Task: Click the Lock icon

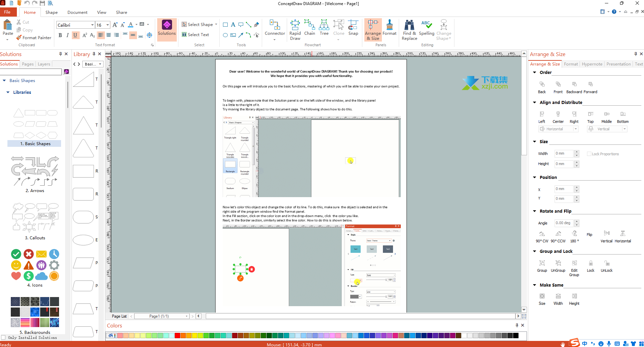Action: point(590,263)
